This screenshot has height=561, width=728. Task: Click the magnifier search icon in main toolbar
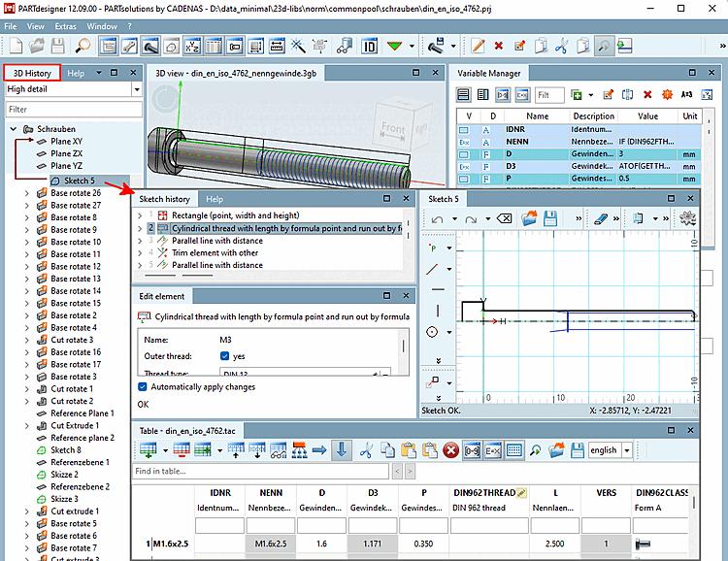pyautogui.click(x=83, y=46)
